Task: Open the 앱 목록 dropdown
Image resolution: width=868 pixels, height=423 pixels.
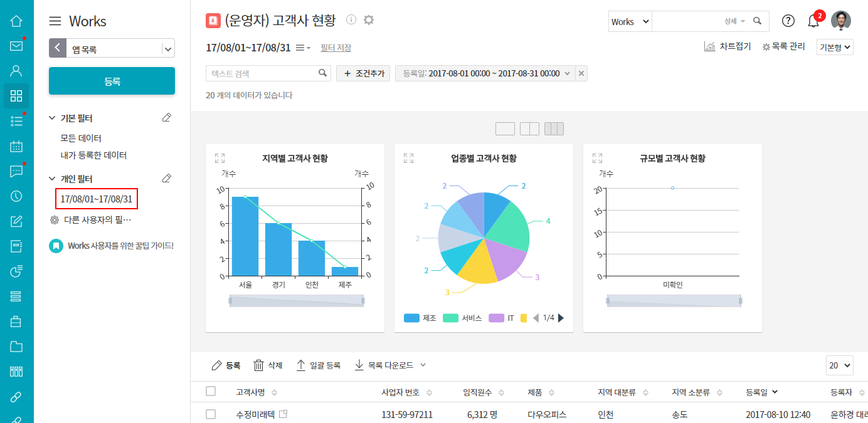Action: [167, 48]
